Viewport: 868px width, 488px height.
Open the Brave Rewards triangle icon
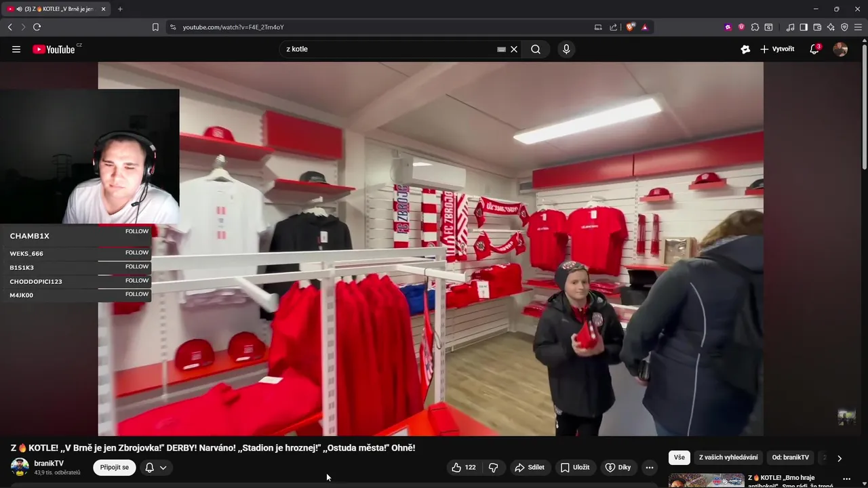tap(644, 27)
